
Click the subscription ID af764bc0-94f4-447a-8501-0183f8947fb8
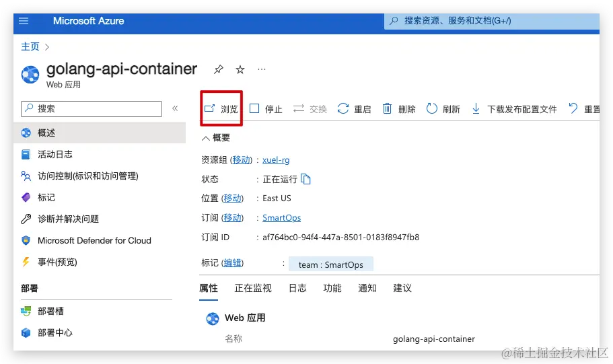[341, 237]
